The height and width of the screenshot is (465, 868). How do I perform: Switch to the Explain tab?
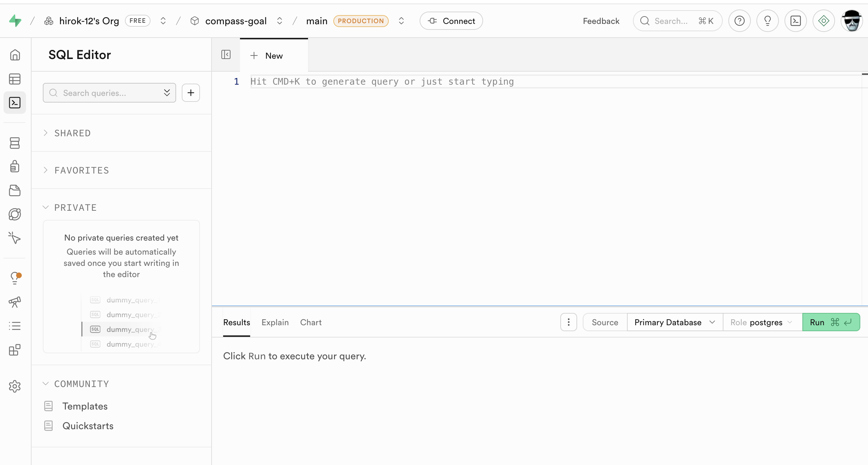pos(275,322)
